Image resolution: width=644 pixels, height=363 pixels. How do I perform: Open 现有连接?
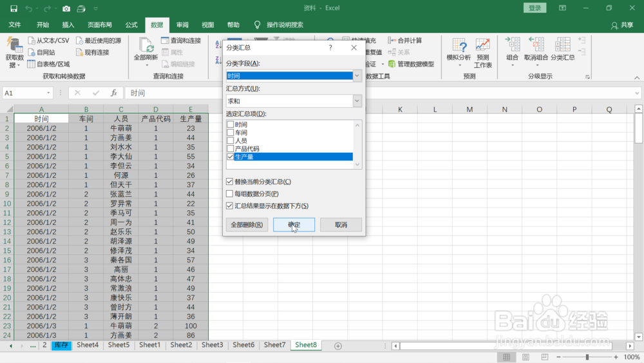[x=92, y=52]
